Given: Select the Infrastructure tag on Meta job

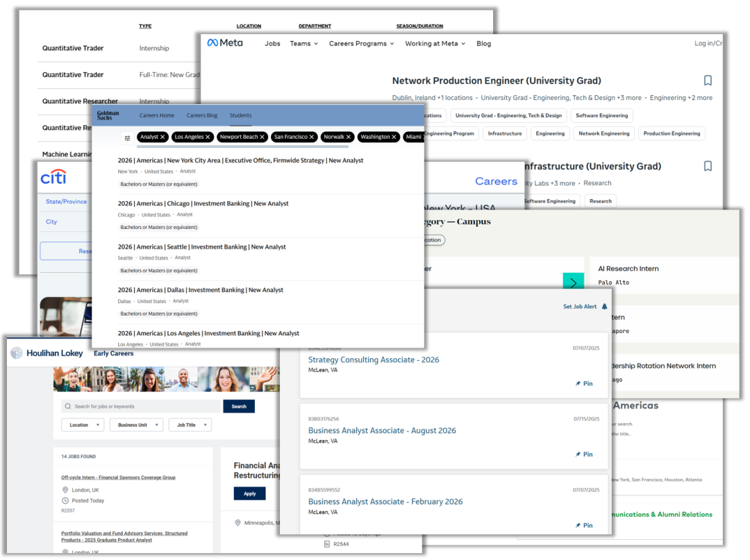Looking at the screenshot, I should pos(505,134).
